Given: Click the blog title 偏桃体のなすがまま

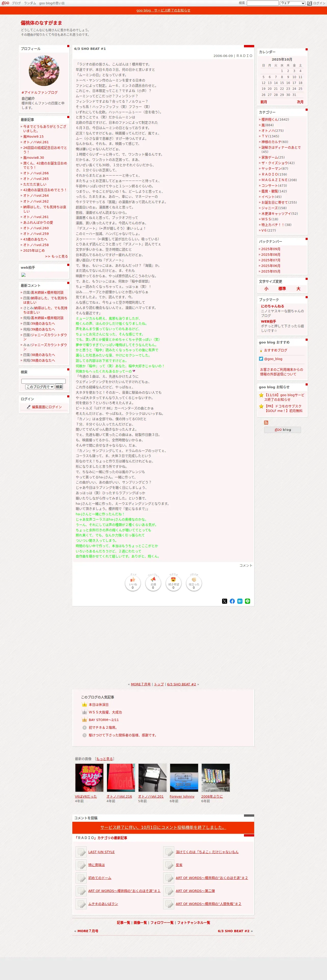Looking at the screenshot, I should pos(42,23).
